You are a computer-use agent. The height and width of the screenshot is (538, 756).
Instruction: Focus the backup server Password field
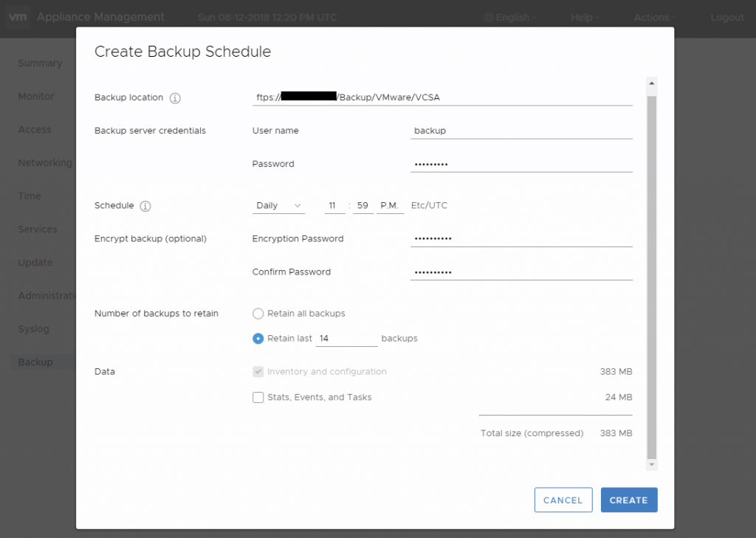[521, 164]
